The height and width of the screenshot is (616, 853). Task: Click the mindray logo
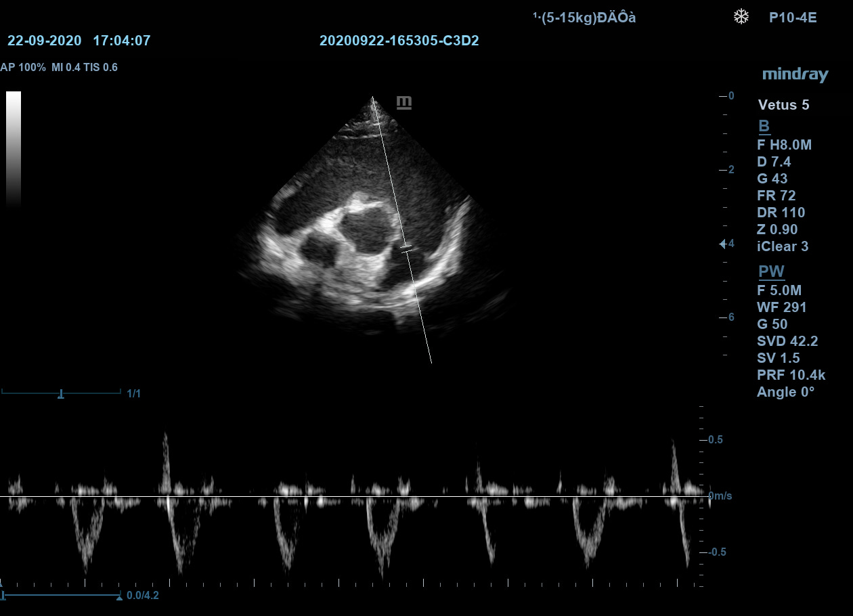point(795,74)
